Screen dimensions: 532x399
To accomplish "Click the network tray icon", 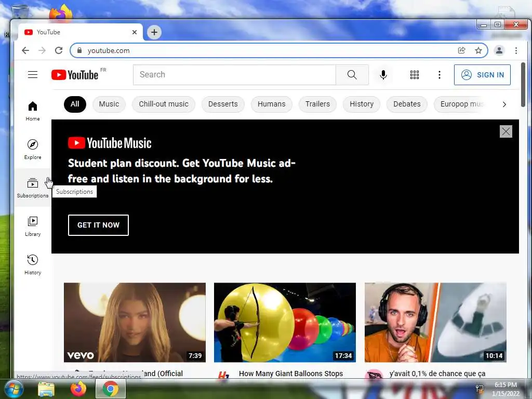I will (x=480, y=389).
